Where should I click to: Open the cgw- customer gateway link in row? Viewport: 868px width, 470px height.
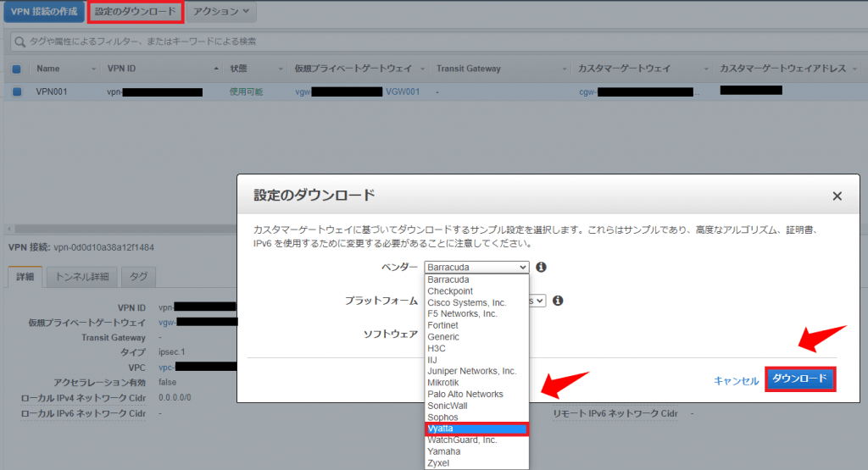click(587, 92)
